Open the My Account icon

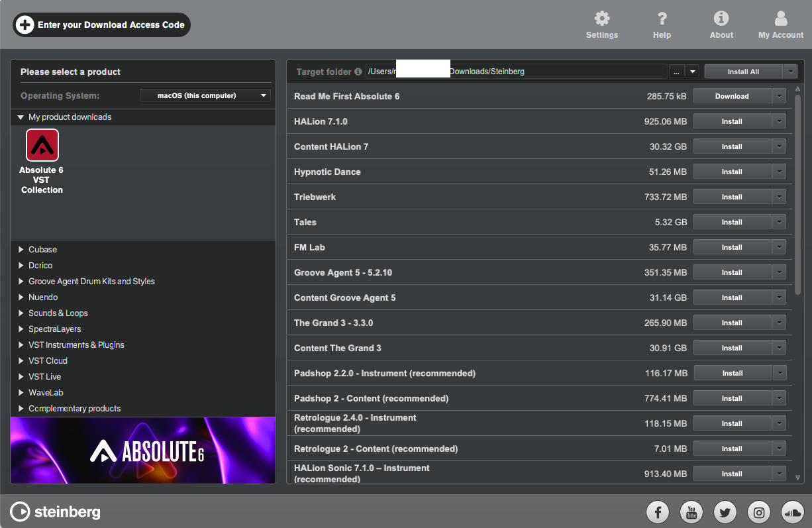pos(781,19)
